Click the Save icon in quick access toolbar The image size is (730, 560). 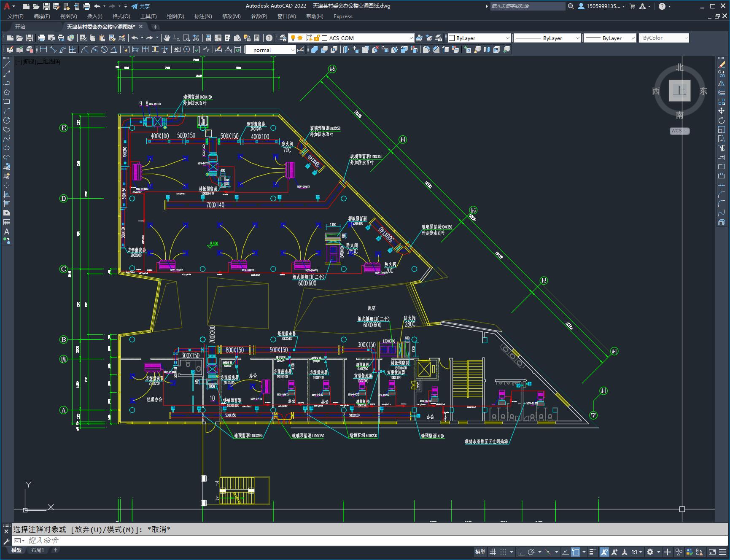tap(46, 6)
